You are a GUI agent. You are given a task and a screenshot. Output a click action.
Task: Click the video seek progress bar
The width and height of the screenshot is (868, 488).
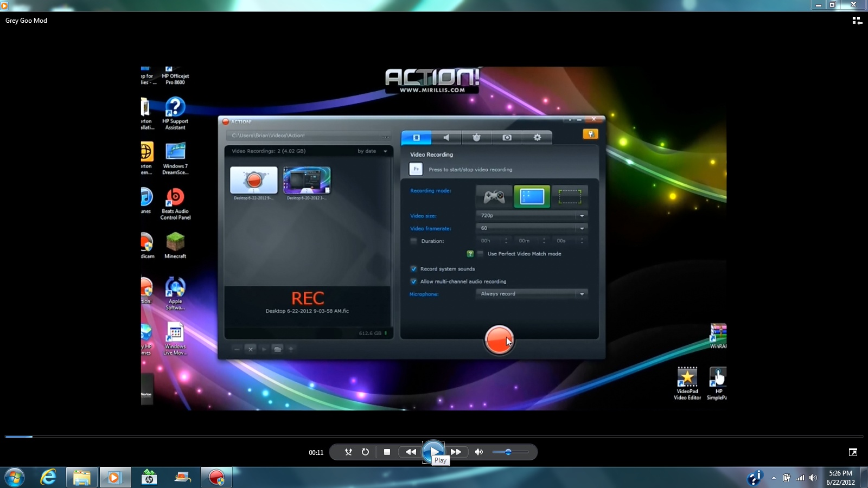point(434,436)
